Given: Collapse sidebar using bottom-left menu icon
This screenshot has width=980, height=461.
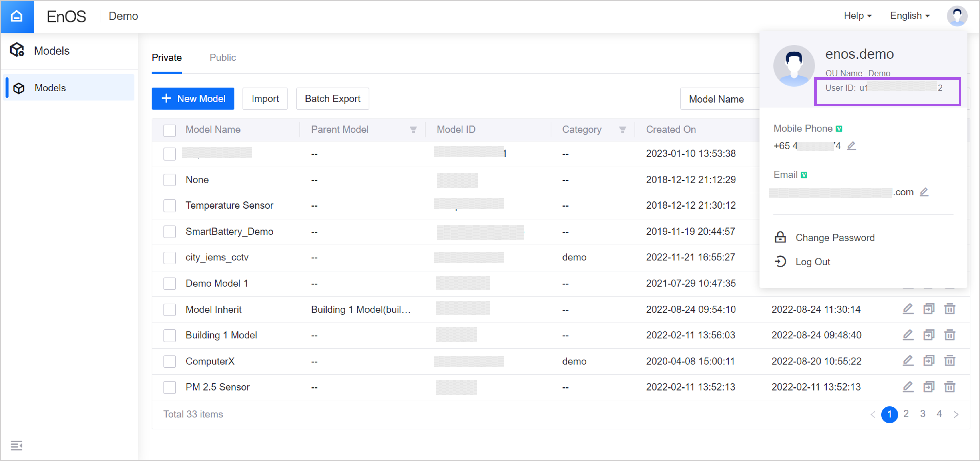Looking at the screenshot, I should [x=16, y=445].
